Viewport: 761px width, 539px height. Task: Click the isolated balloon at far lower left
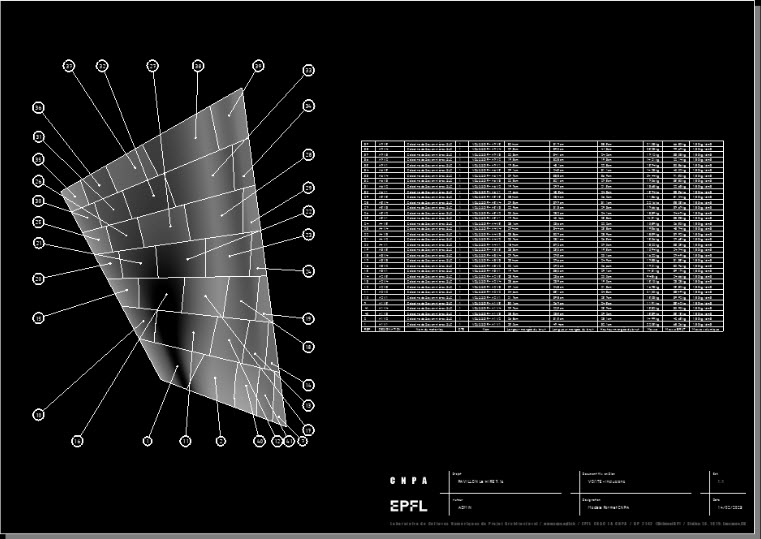tap(39, 414)
